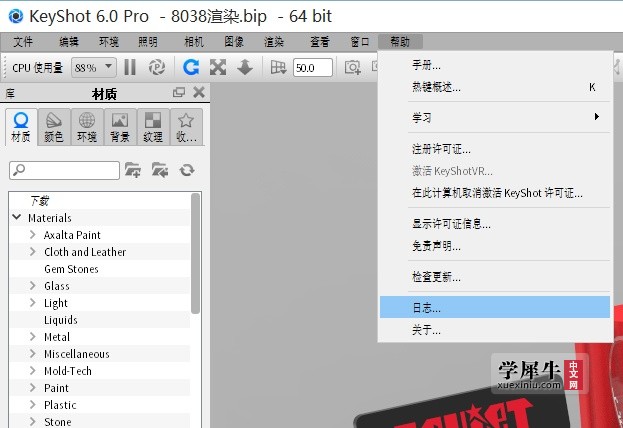Screen dimensions: 623x428
Task: Click the move to ground arrow icon
Action: point(245,67)
